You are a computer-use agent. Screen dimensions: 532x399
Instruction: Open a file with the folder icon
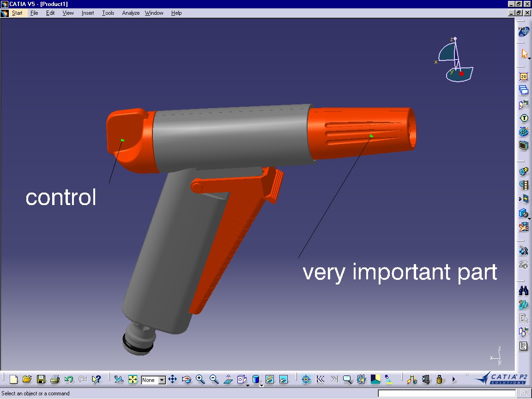click(27, 380)
